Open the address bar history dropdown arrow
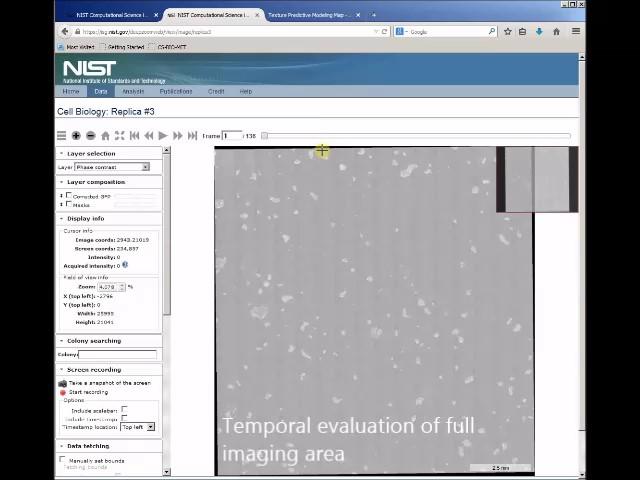Screen dimensions: 640x480 [376, 31]
